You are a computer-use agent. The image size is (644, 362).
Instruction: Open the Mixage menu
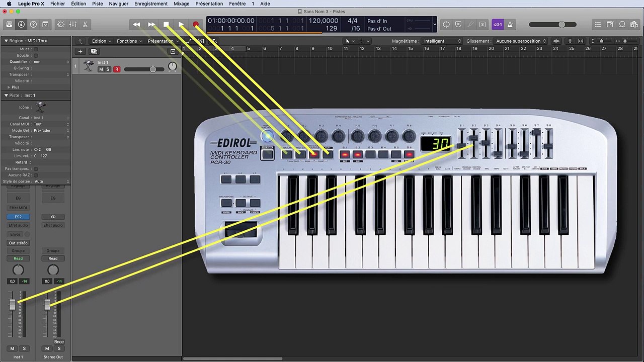tap(181, 4)
